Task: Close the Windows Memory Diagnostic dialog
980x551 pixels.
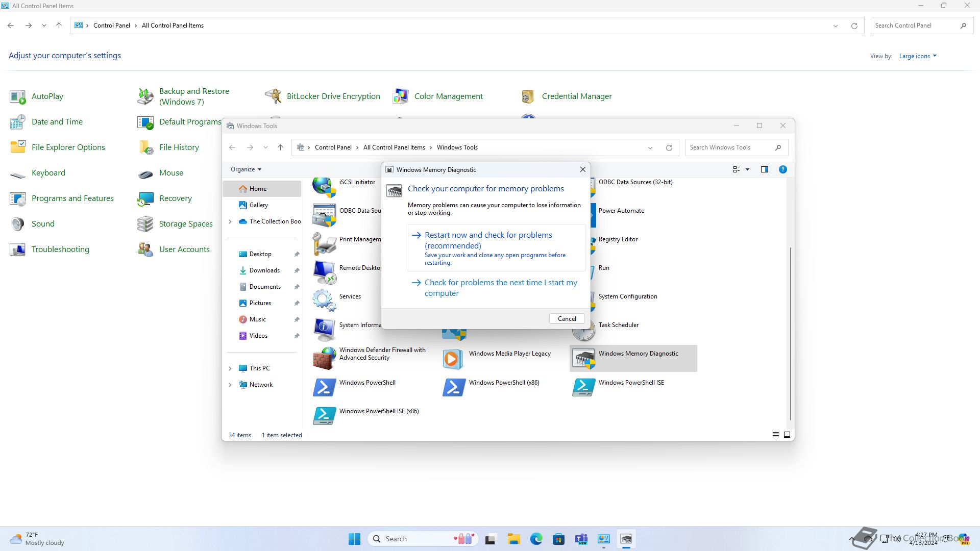Action: point(582,169)
